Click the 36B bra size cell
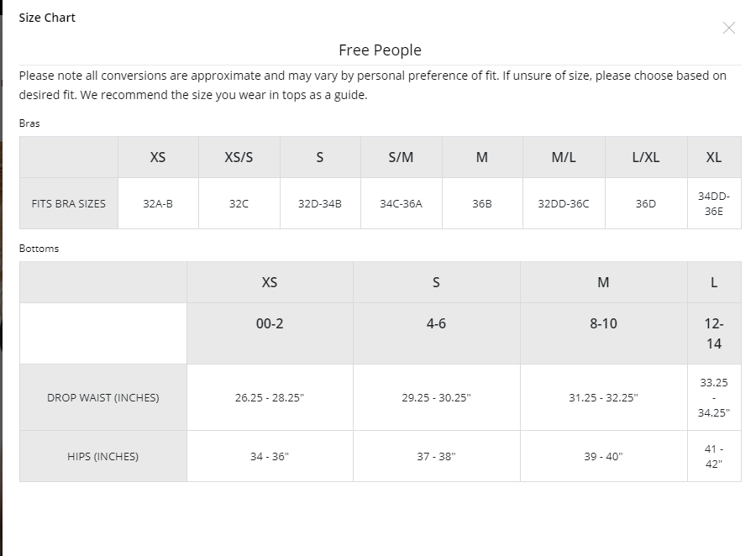The height and width of the screenshot is (556, 756). point(481,203)
